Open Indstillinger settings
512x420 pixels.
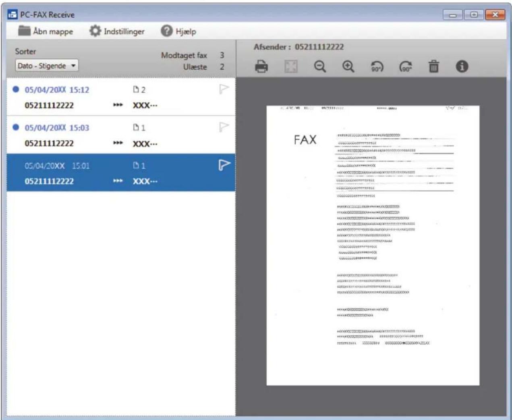coord(117,31)
